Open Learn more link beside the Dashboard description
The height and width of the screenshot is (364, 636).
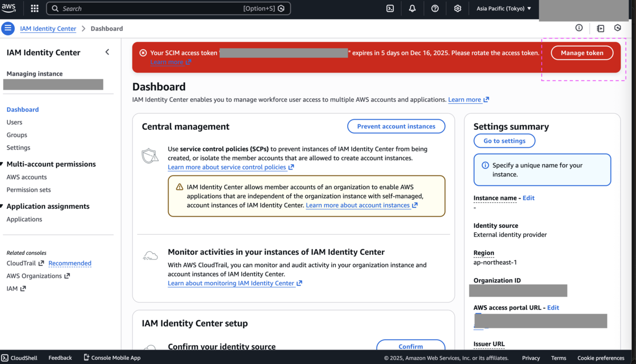[x=469, y=100]
